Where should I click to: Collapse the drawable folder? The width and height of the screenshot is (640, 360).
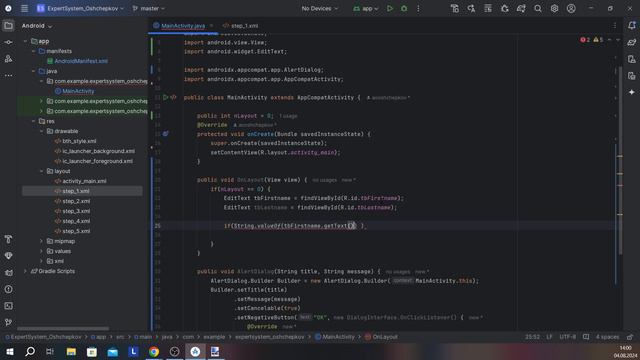pos(41,131)
